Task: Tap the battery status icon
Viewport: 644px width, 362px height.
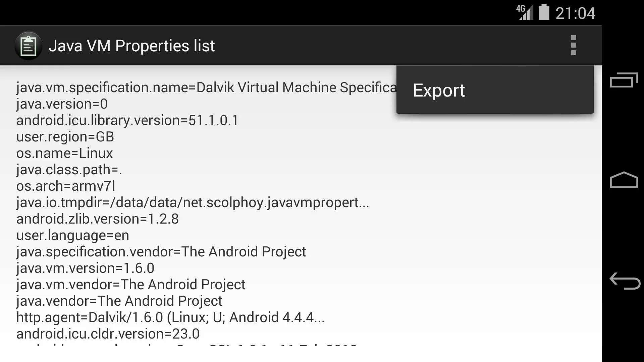Action: [x=544, y=13]
